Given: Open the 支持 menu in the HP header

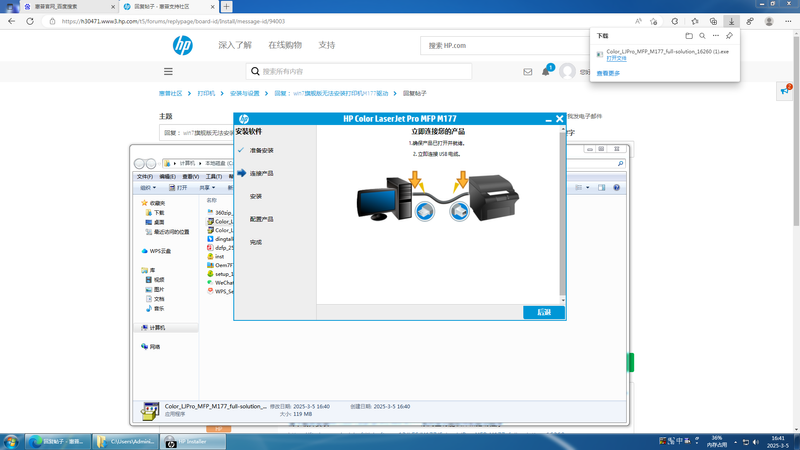Looking at the screenshot, I should (x=327, y=45).
